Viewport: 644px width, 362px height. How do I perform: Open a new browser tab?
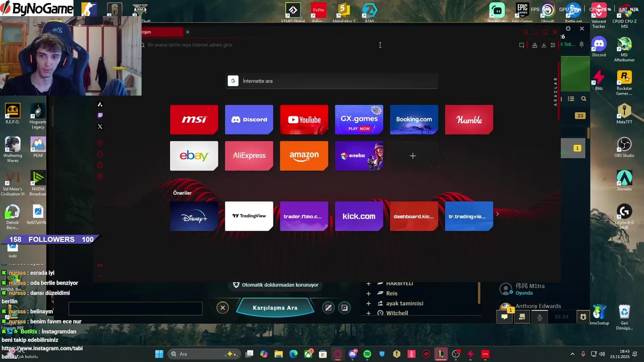tap(188, 32)
